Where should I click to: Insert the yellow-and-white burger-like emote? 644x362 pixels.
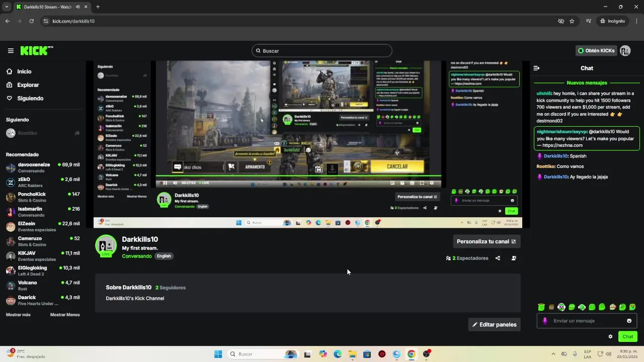612,307
